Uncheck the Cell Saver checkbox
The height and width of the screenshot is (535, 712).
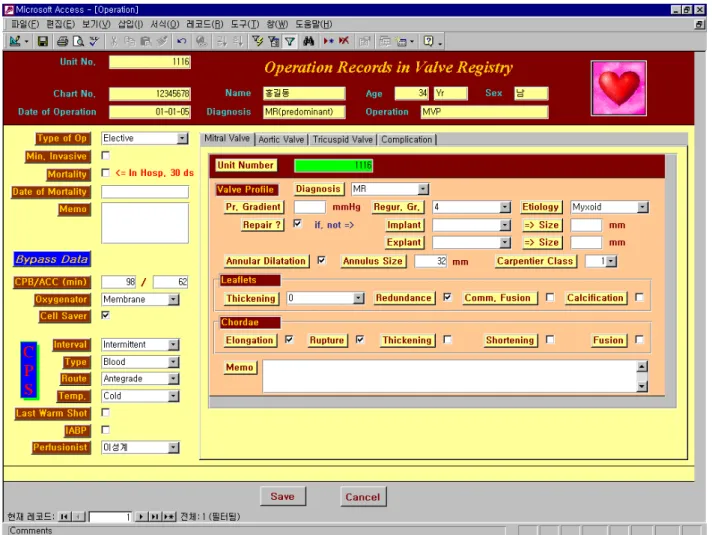[x=106, y=315]
